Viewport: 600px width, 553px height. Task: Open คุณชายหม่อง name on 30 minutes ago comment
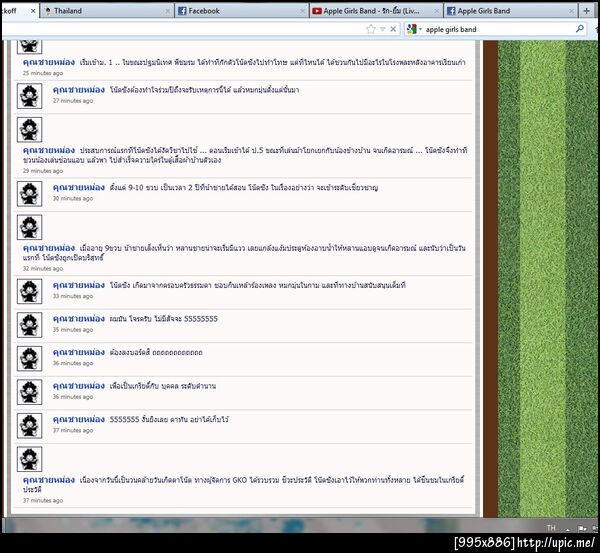point(78,188)
